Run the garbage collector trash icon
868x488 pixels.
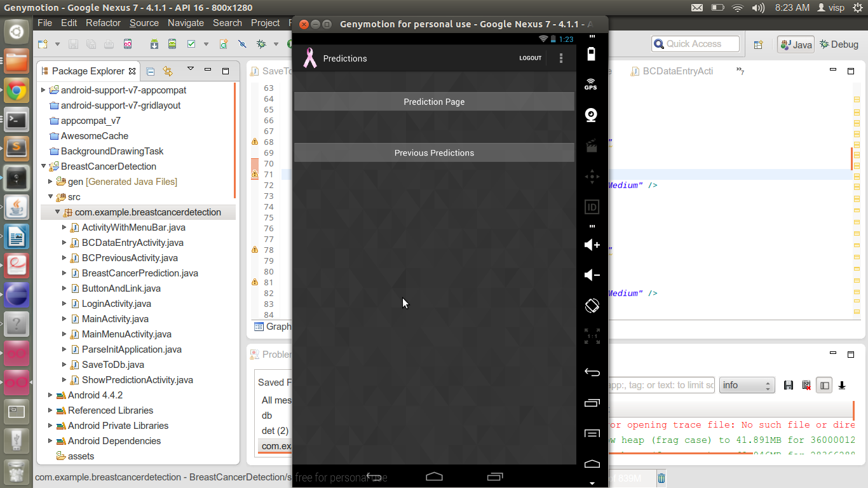pyautogui.click(x=661, y=478)
